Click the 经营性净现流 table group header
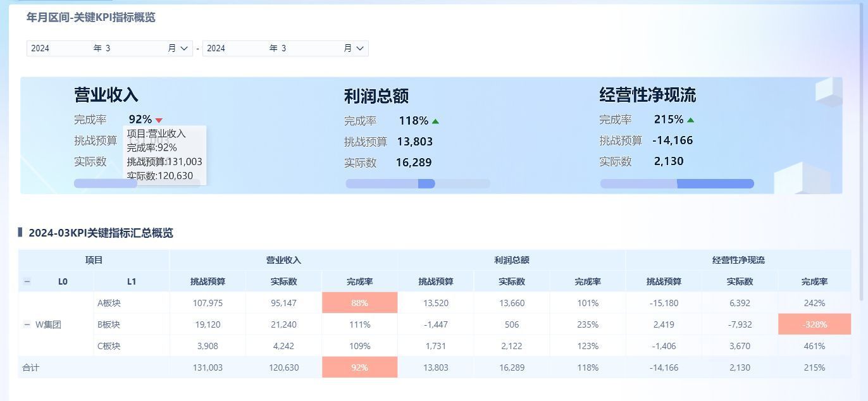The image size is (868, 401). [738, 260]
